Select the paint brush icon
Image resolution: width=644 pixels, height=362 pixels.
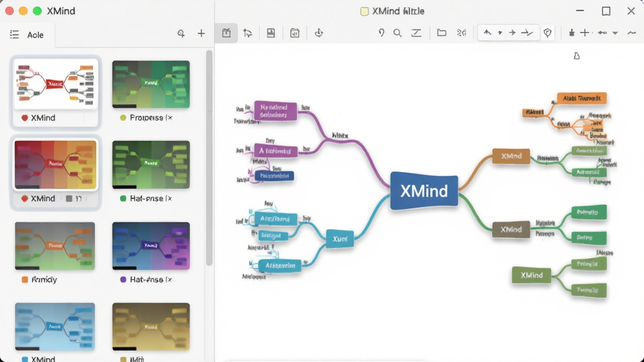coord(571,33)
